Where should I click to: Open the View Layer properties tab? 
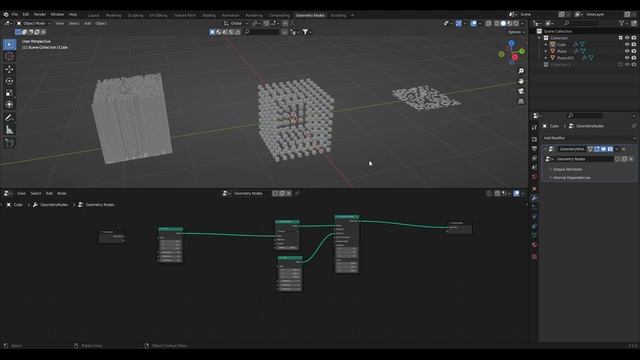click(x=534, y=158)
